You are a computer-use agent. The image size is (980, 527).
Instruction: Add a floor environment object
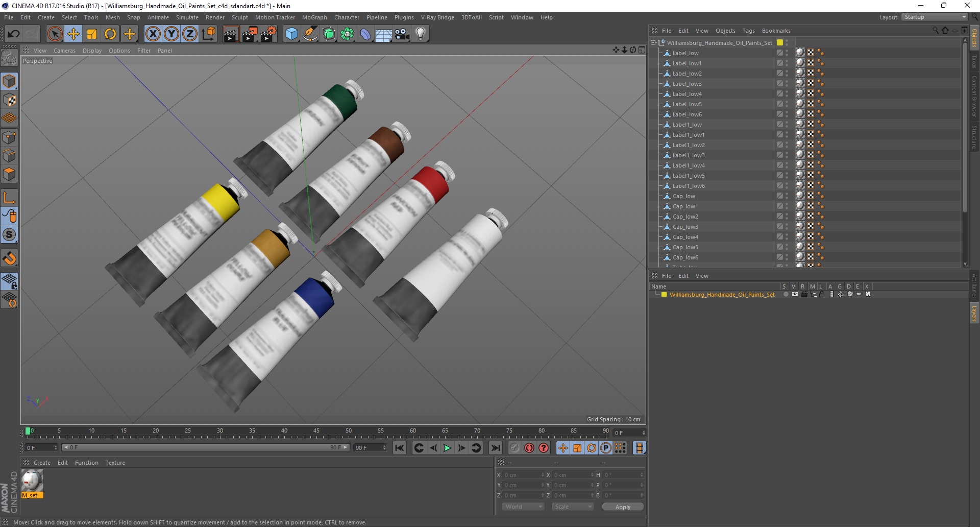(x=384, y=34)
